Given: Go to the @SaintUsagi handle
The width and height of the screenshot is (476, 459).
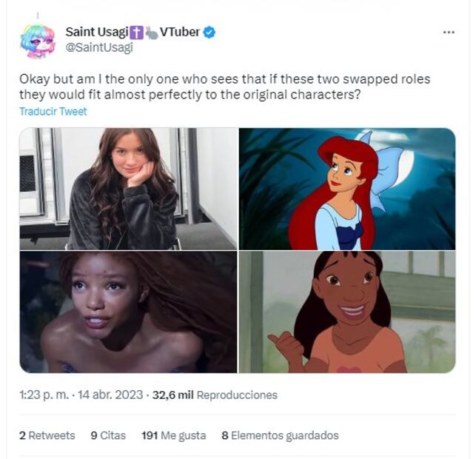Looking at the screenshot, I should point(99,47).
